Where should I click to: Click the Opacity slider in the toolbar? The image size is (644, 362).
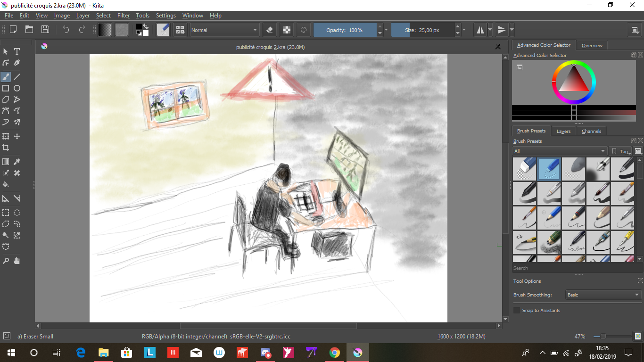[x=345, y=30]
